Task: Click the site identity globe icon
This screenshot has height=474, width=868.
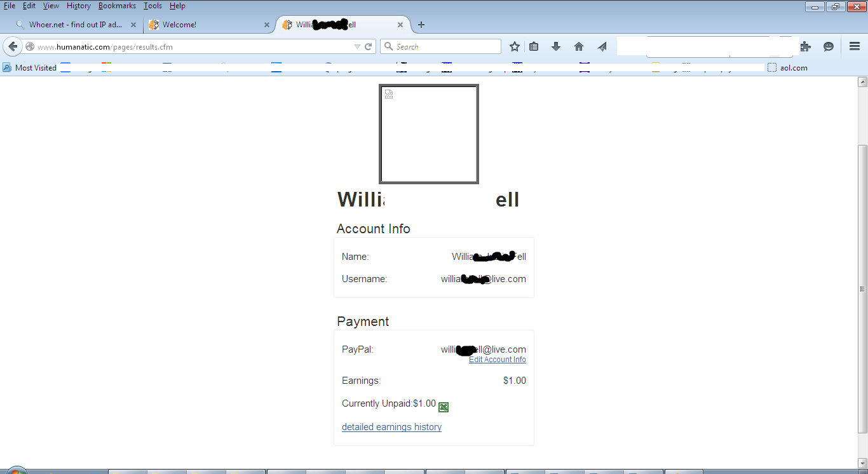Action: [x=30, y=46]
